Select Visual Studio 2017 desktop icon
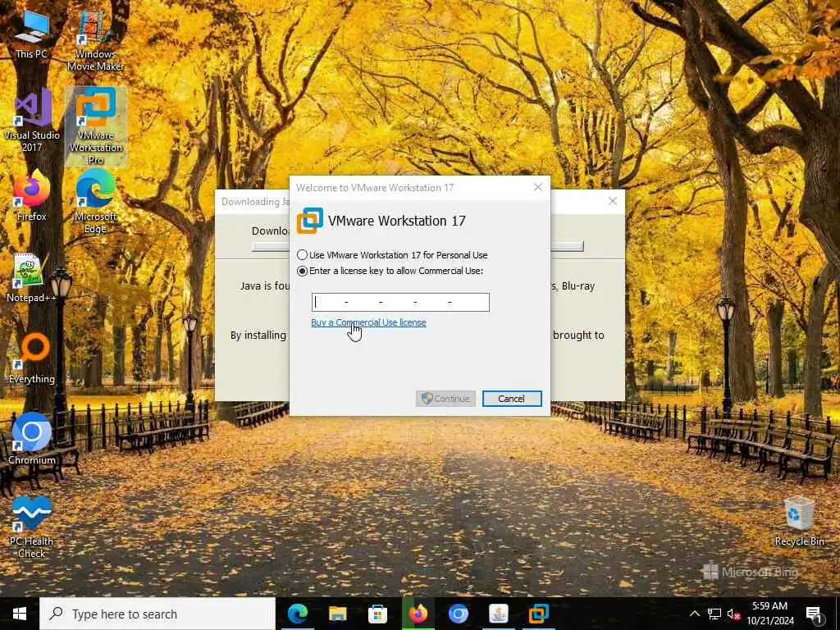Viewport: 840px width, 630px height. click(x=32, y=121)
